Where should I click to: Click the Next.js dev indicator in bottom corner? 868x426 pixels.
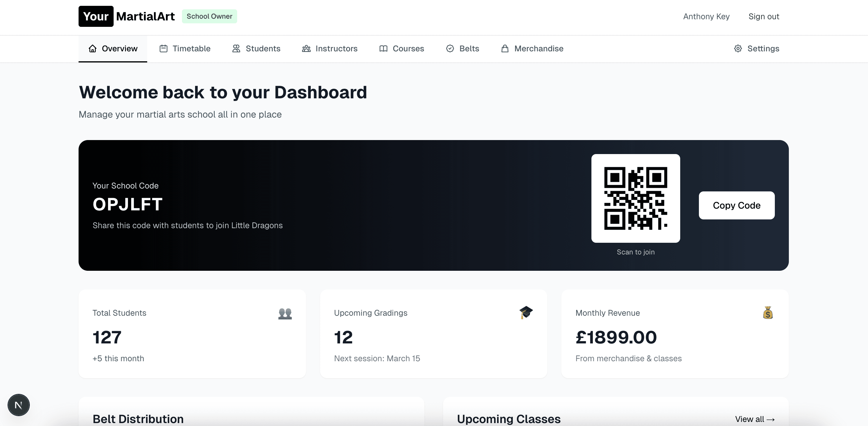point(18,405)
